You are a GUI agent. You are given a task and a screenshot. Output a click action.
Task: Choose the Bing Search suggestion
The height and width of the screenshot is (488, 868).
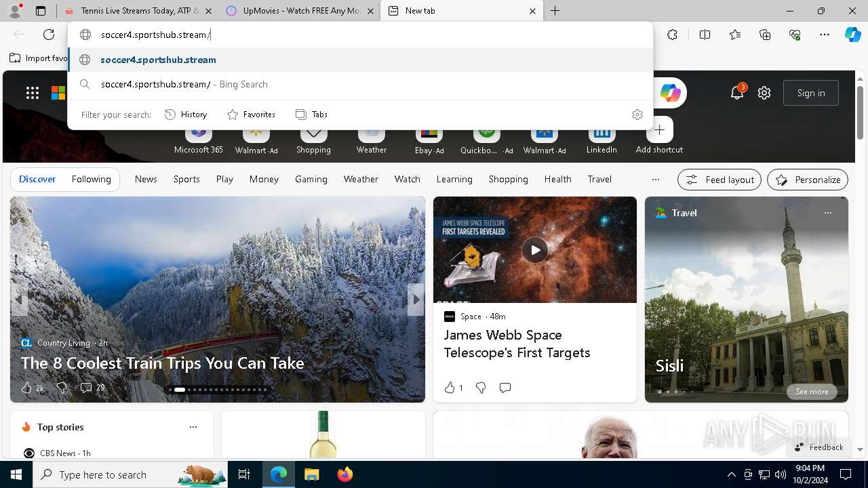360,84
